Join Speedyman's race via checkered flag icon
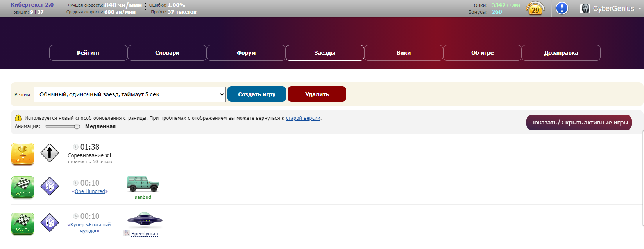 pyautogui.click(x=23, y=224)
